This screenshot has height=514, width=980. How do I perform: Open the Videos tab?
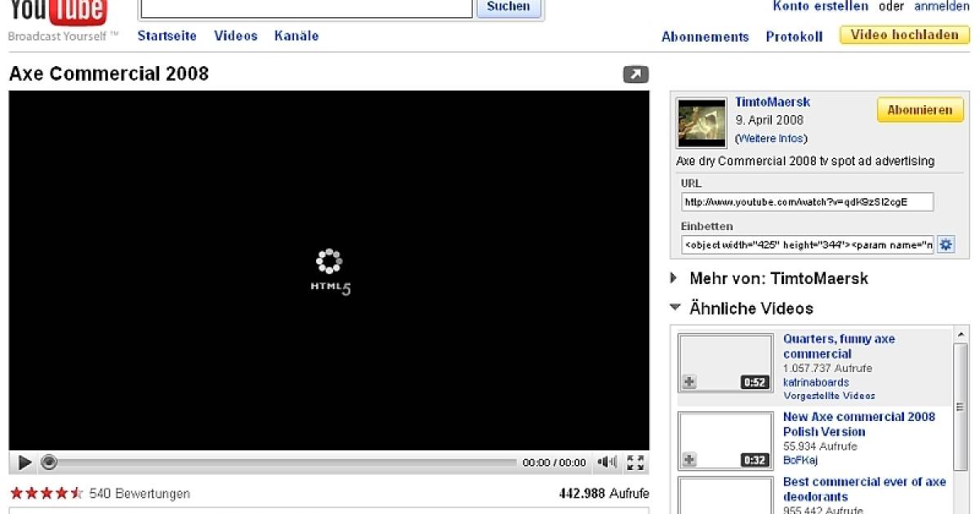click(235, 36)
